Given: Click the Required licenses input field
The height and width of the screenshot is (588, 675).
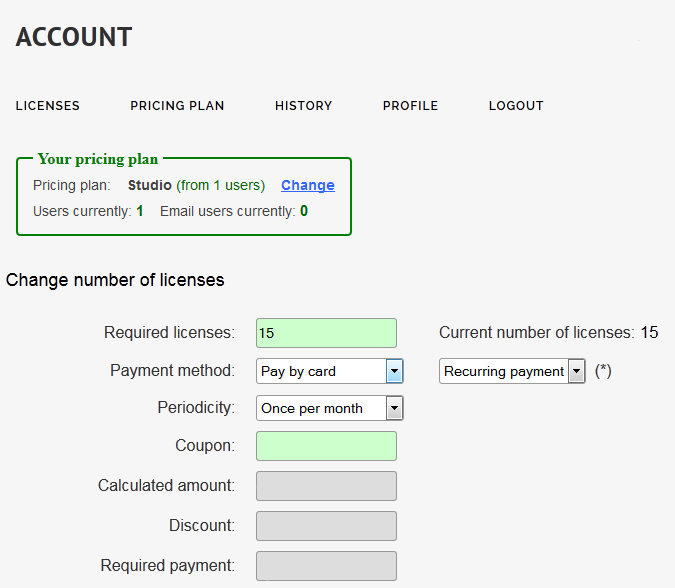Looking at the screenshot, I should [x=326, y=333].
